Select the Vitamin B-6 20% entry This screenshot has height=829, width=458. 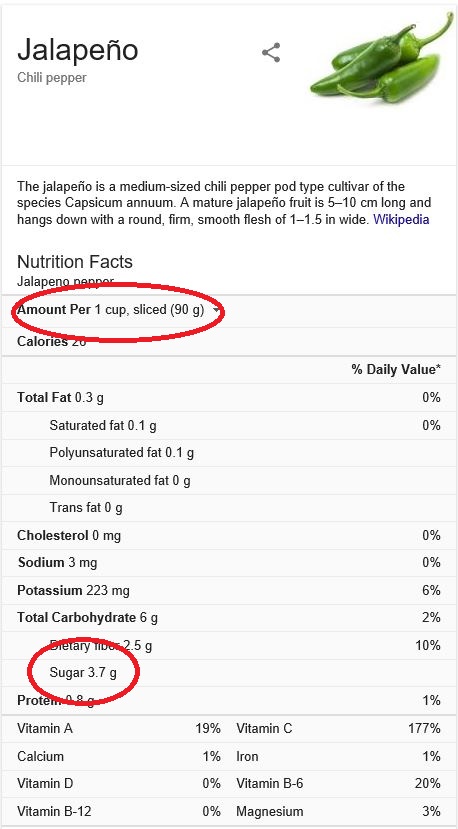[338, 784]
